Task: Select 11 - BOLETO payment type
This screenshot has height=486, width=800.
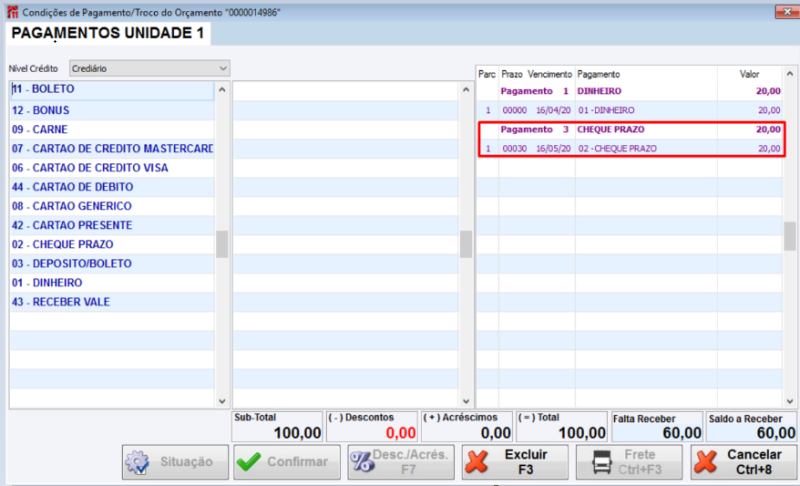Action: point(112,89)
